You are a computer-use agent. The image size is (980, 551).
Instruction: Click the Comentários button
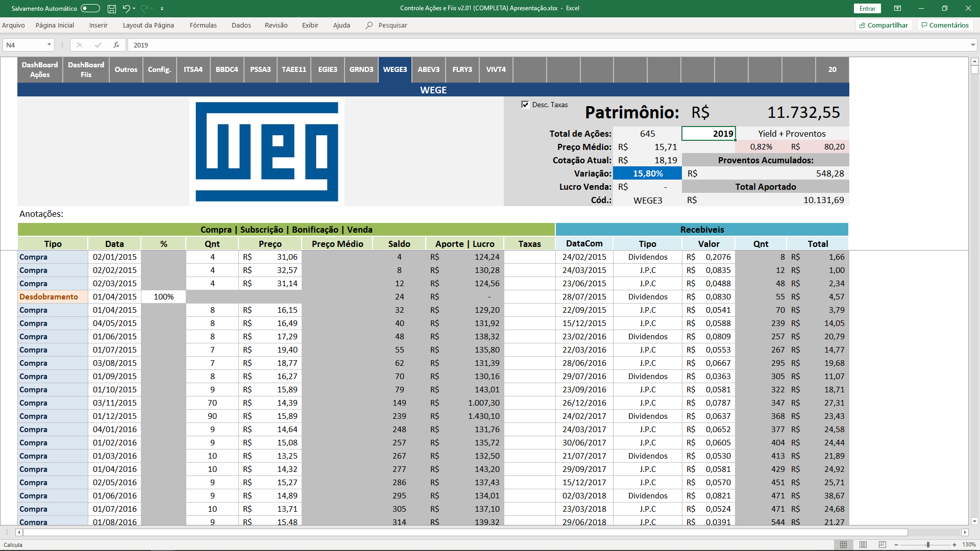coord(945,25)
